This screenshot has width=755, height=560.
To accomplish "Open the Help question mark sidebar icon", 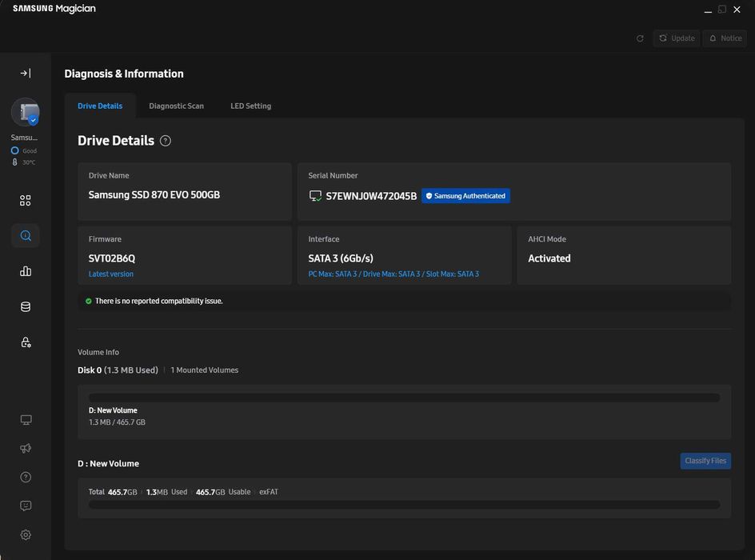I will (x=26, y=477).
